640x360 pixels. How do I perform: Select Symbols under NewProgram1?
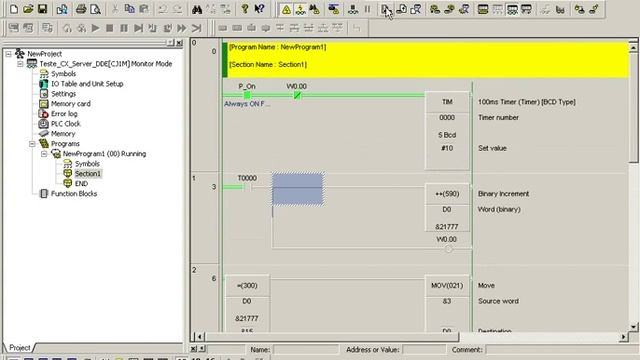point(87,164)
